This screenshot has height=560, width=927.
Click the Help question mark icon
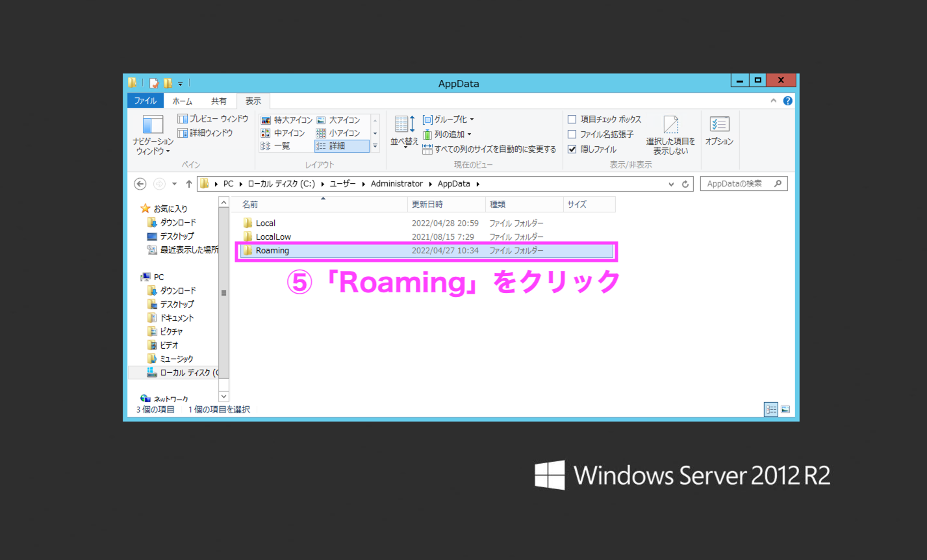click(787, 101)
